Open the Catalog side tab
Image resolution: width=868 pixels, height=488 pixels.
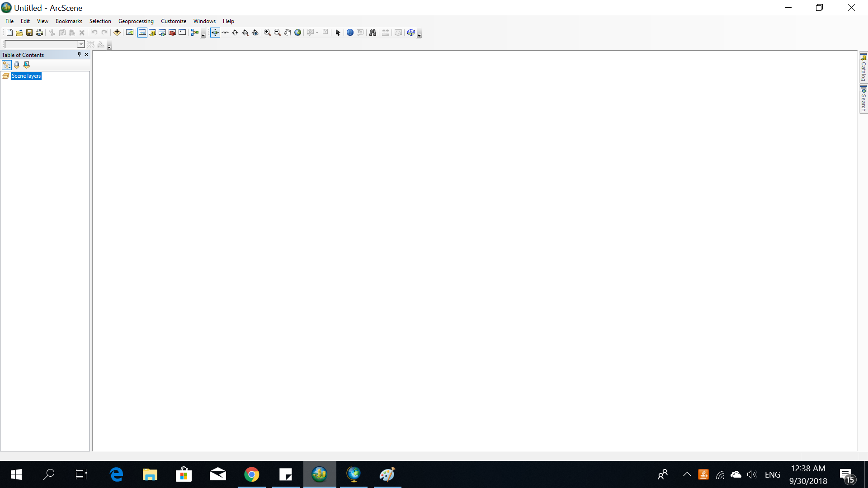pos(863,68)
